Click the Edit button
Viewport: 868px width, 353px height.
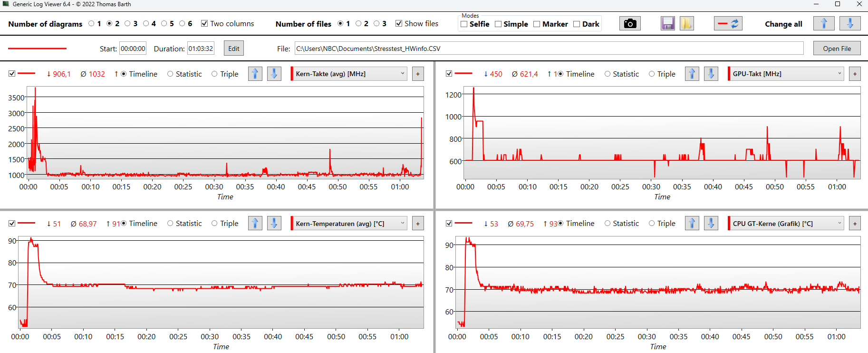233,49
